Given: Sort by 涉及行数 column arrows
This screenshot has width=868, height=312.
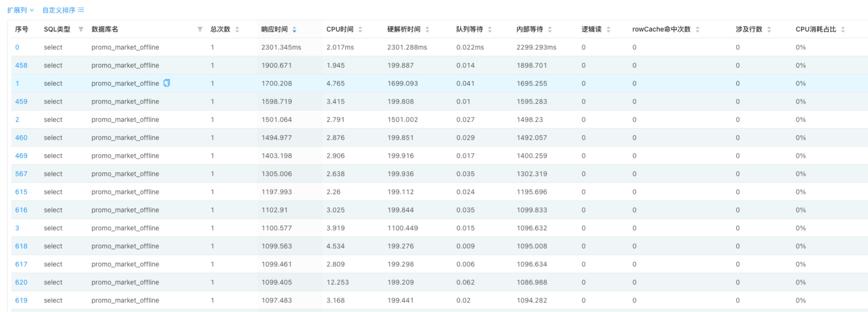Looking at the screenshot, I should click(x=769, y=29).
